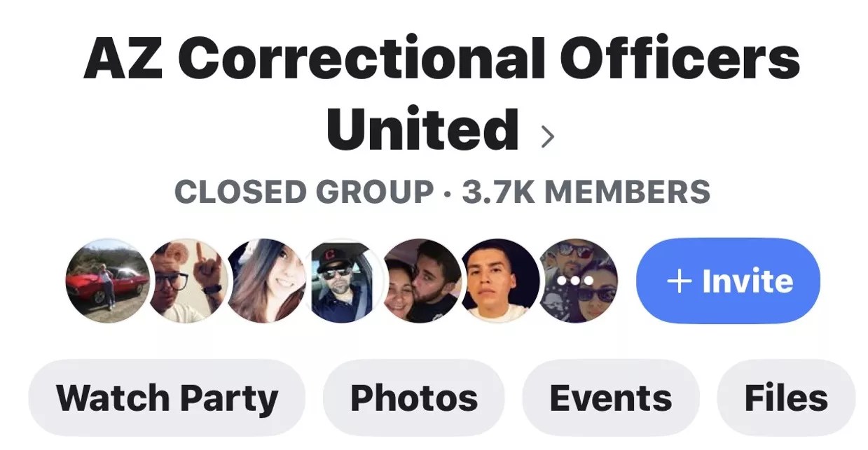The width and height of the screenshot is (868, 450).
Task: View the 3.7K MEMBERS list
Action: [586, 192]
